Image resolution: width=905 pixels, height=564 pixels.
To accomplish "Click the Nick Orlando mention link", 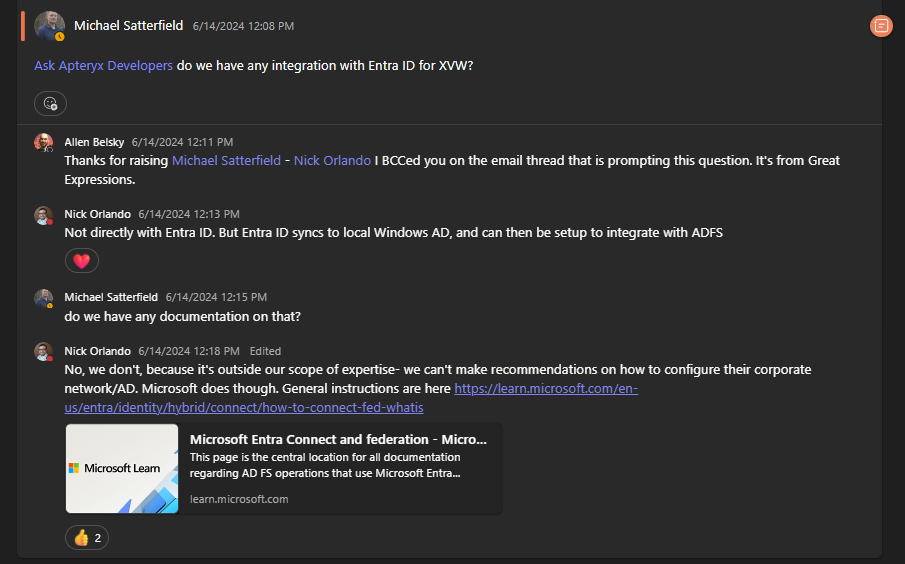I will point(332,160).
